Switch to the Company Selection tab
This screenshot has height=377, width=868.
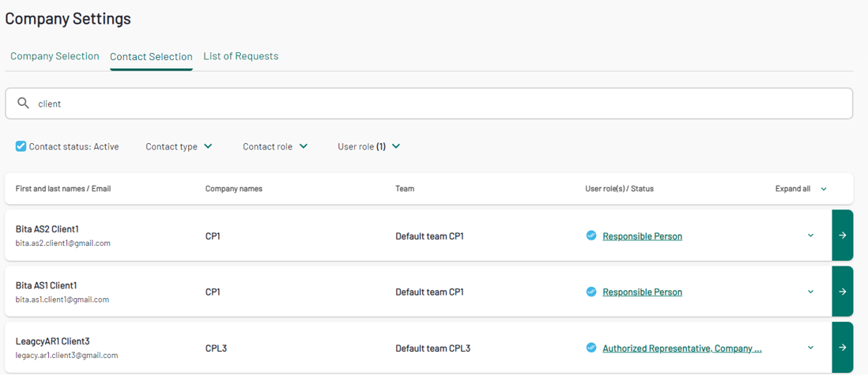55,56
